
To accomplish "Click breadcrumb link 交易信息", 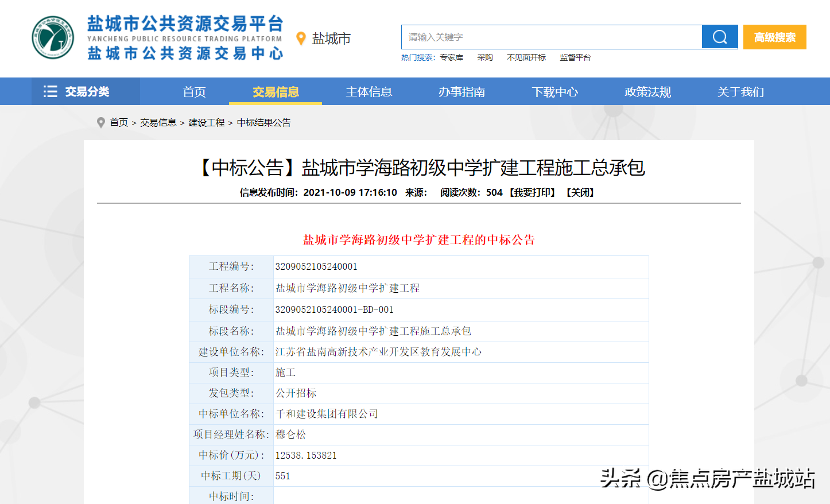I will [158, 122].
